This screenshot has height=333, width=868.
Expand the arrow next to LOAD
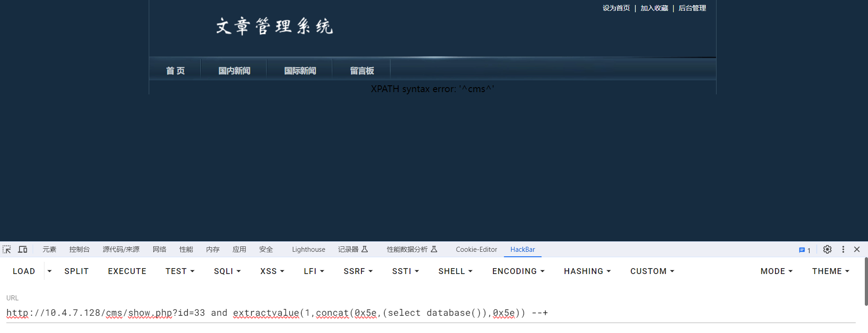pyautogui.click(x=49, y=271)
